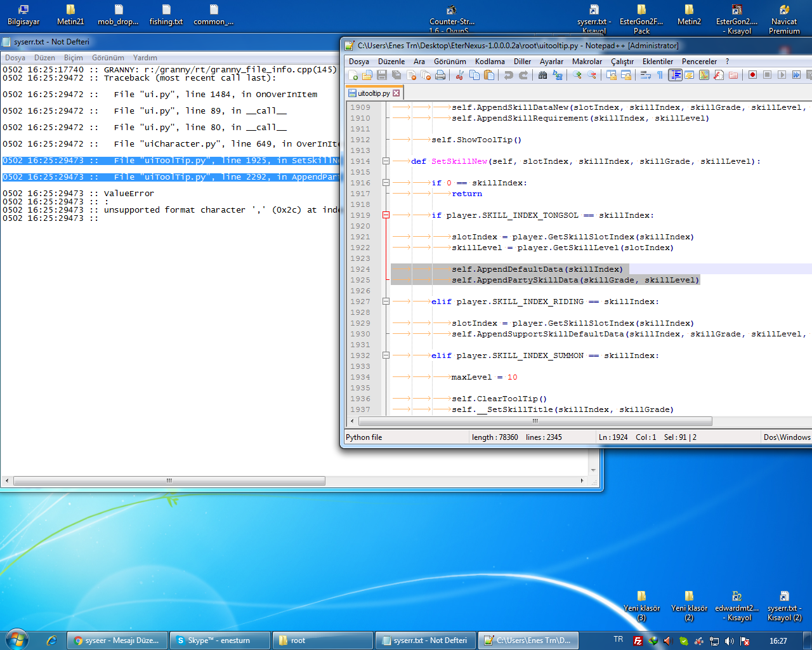Close the uitooltip.py tab with its X

pos(396,93)
